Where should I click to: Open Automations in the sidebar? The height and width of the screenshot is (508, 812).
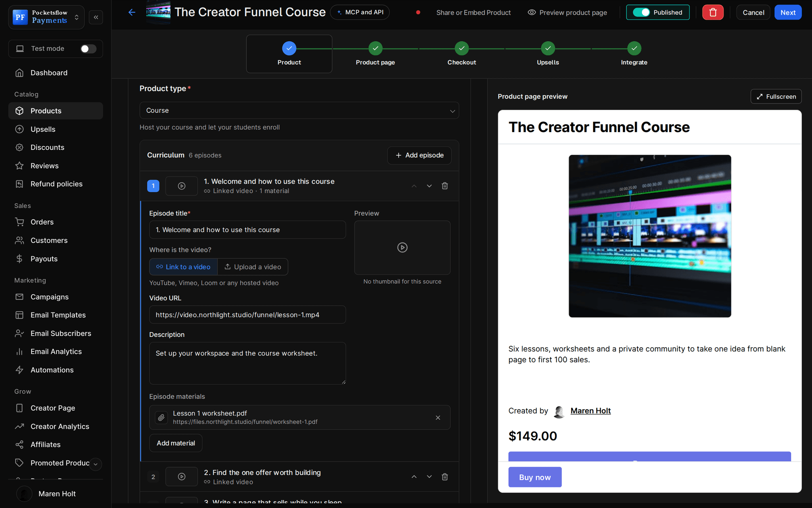56,370
